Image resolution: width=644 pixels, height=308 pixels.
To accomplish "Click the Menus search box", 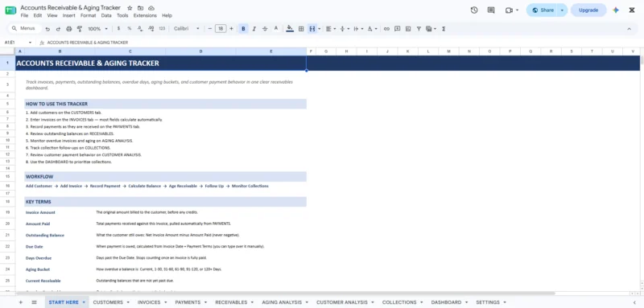I will pyautogui.click(x=25, y=29).
